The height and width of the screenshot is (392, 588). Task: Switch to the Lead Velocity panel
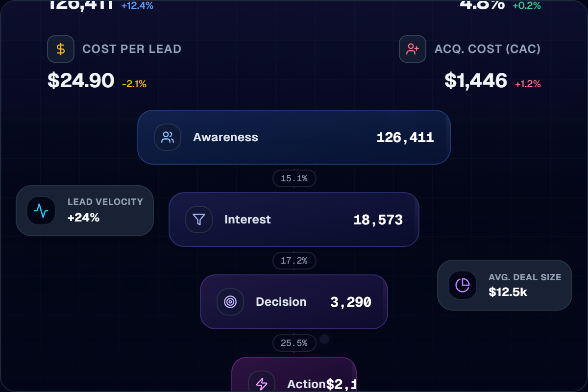(84, 210)
